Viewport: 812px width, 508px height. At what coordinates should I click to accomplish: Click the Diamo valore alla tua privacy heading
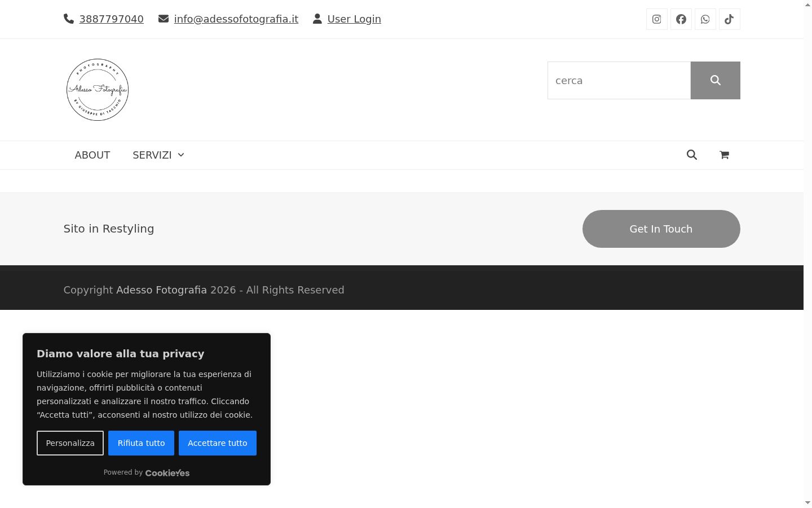(x=121, y=354)
